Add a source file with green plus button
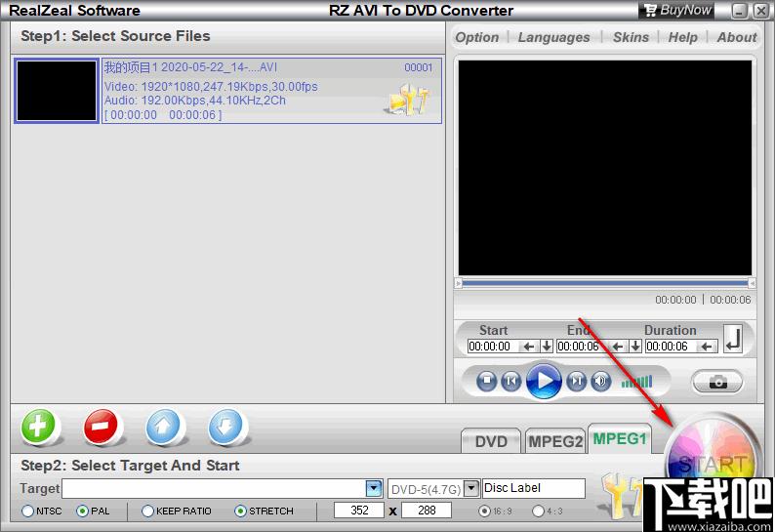 [x=38, y=427]
